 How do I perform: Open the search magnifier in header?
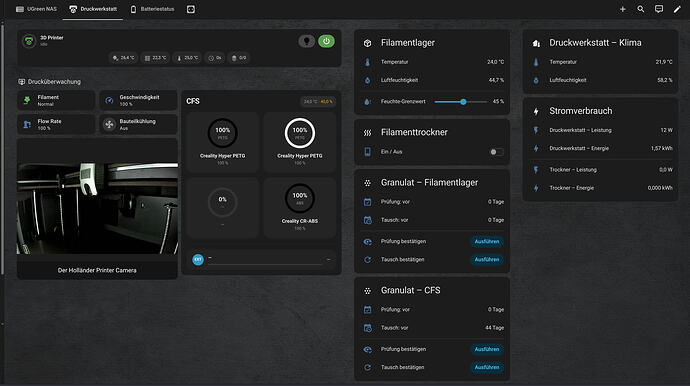tap(641, 9)
